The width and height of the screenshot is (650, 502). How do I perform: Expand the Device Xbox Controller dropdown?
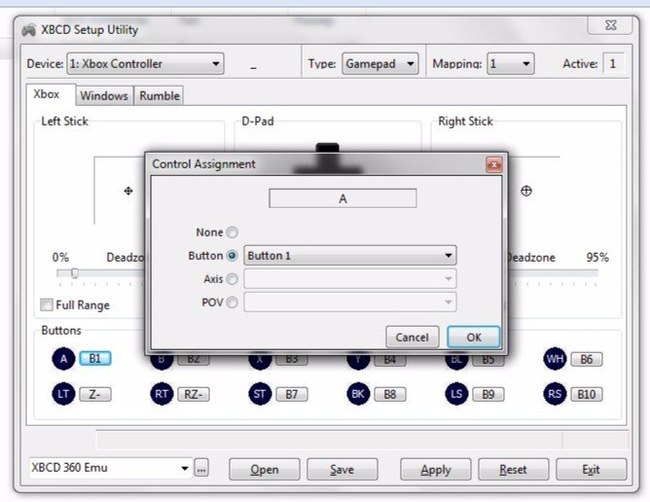pos(145,64)
